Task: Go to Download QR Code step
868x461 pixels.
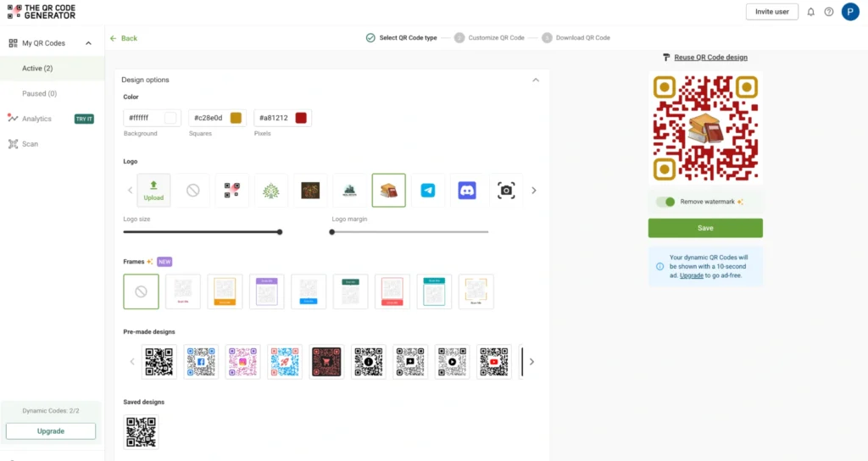Action: click(576, 37)
